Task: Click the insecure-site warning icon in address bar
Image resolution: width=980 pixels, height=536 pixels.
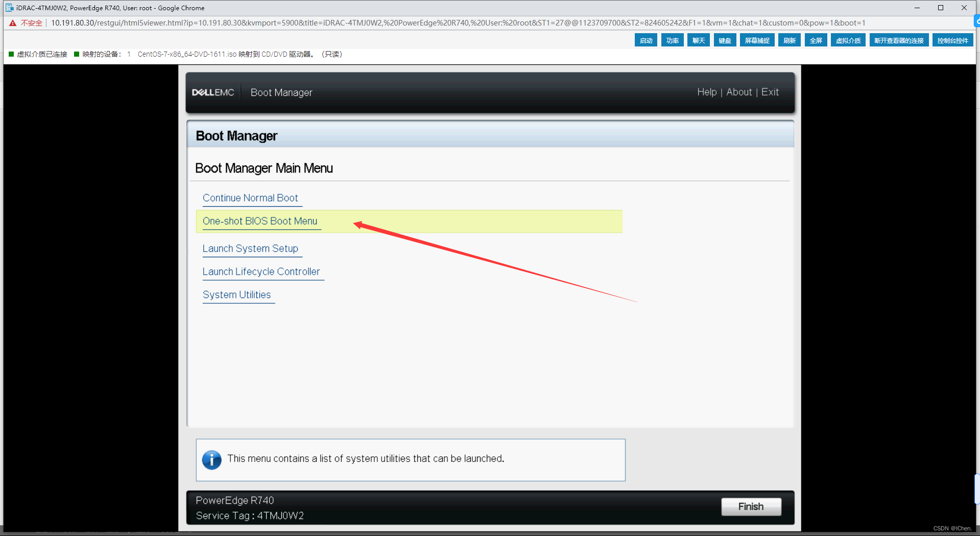Action: (x=13, y=23)
